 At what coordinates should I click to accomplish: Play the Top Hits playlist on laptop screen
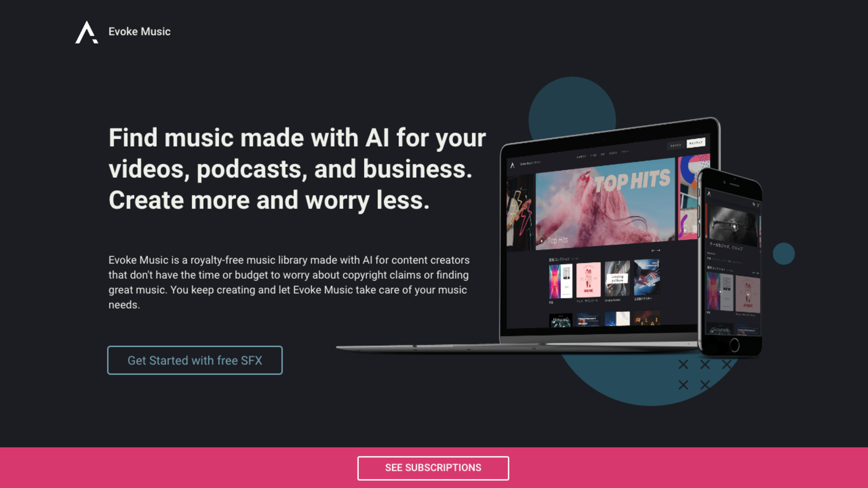542,241
